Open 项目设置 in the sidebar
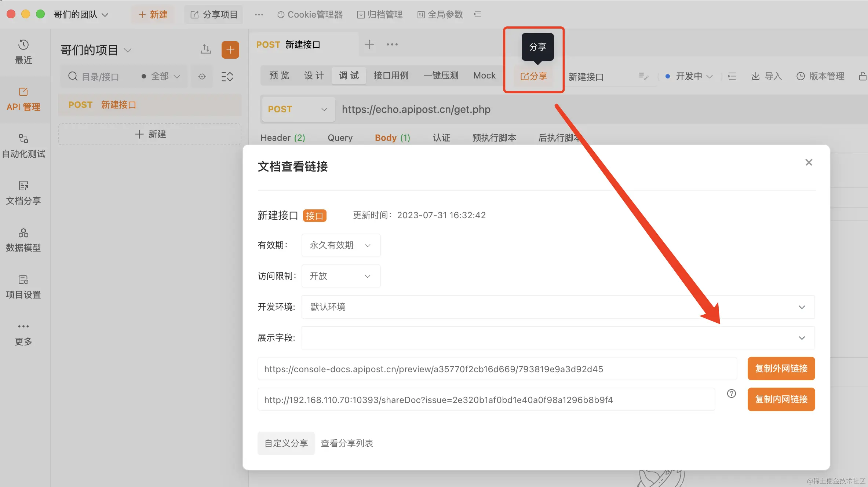This screenshot has width=868, height=487. pos(23,286)
